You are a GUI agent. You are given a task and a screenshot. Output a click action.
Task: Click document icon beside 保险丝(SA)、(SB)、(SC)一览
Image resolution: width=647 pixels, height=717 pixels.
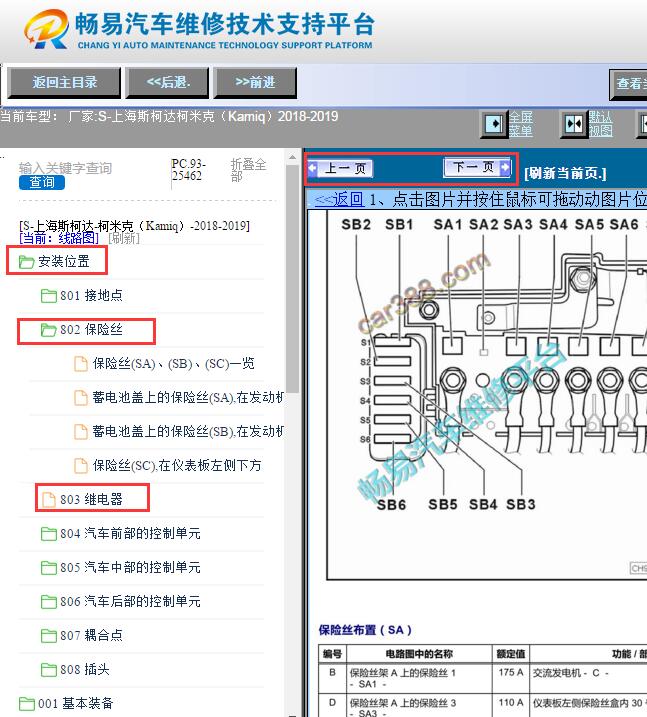click(81, 364)
